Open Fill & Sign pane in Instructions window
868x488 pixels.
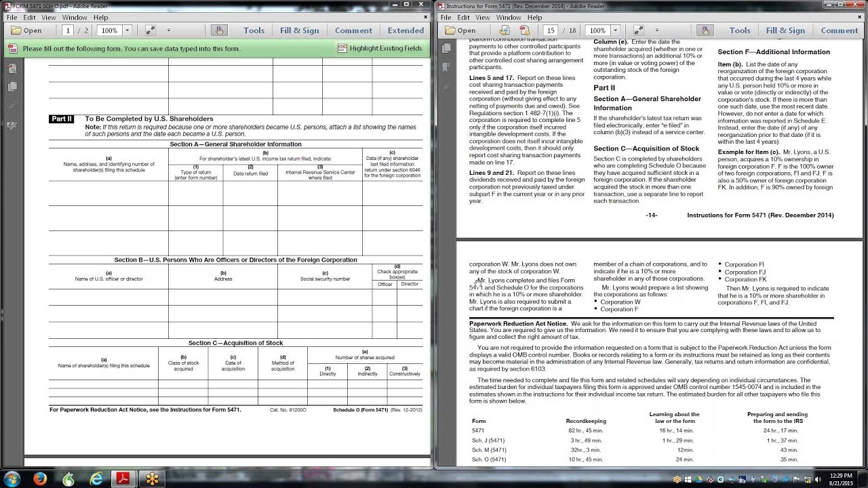(785, 30)
